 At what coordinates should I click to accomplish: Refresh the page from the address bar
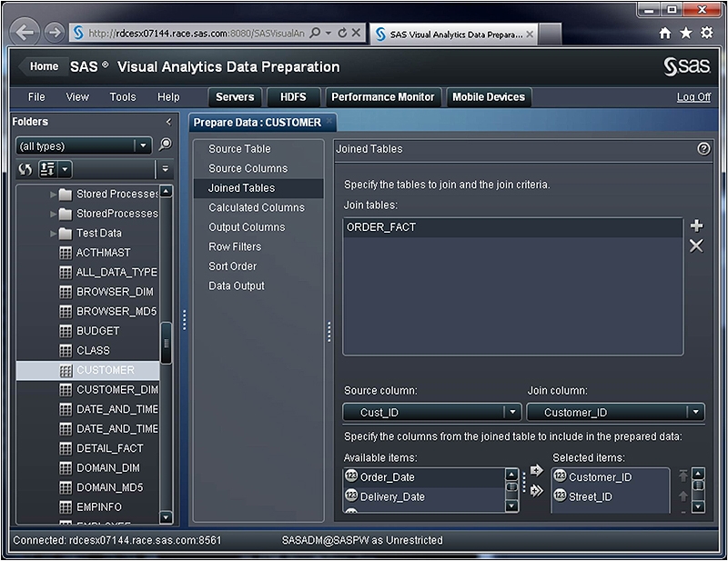342,33
